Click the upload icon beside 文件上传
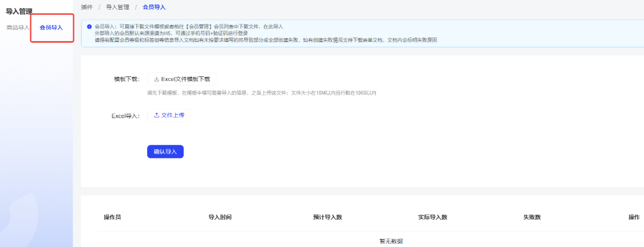Viewport: 644px width, 247px height. (x=156, y=115)
